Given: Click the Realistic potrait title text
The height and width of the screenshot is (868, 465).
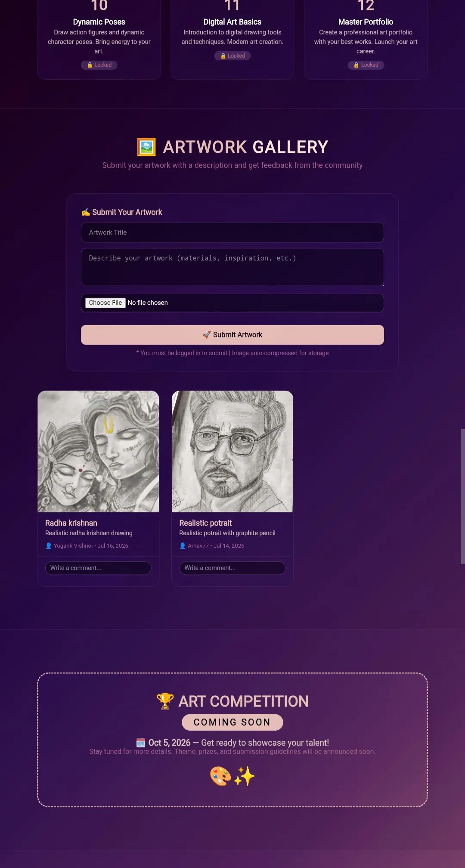Looking at the screenshot, I should tap(205, 523).
